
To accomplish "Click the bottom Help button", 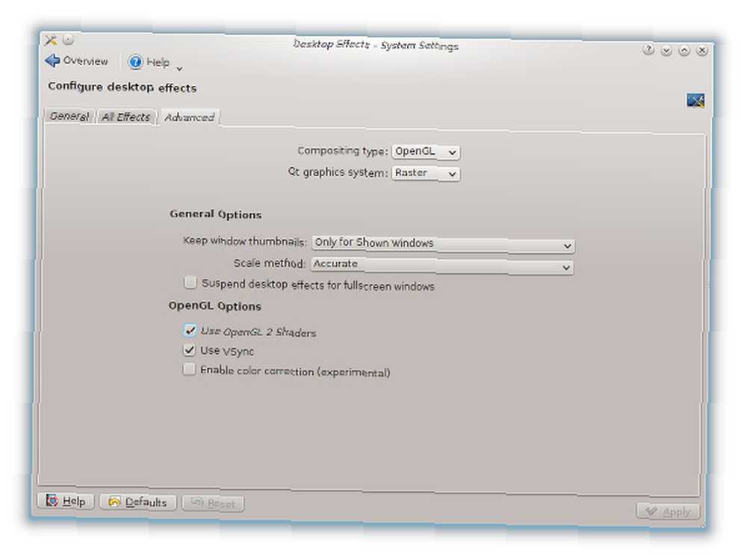I will pyautogui.click(x=66, y=501).
